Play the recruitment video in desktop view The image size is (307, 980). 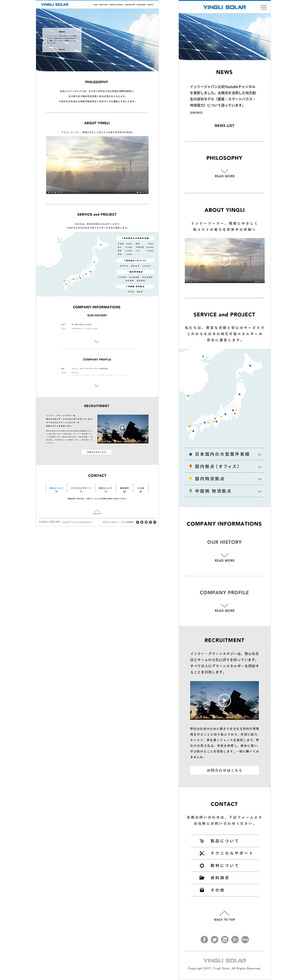pyautogui.click(x=122, y=428)
